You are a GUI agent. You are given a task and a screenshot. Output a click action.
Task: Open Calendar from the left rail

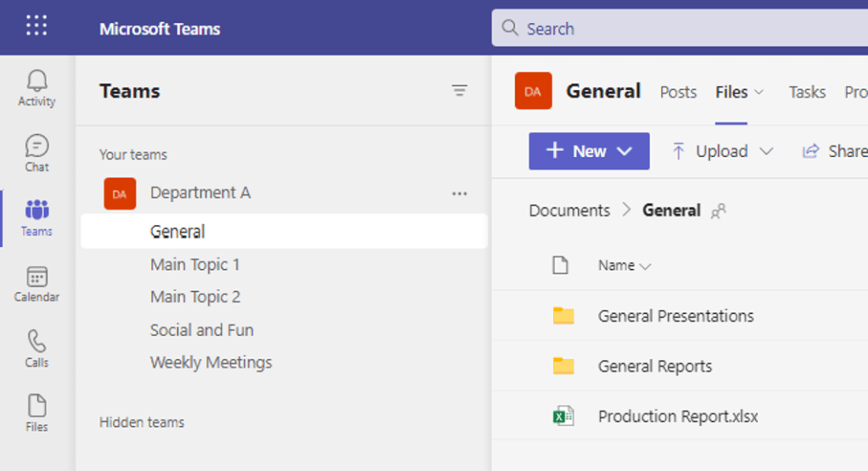pos(36,284)
